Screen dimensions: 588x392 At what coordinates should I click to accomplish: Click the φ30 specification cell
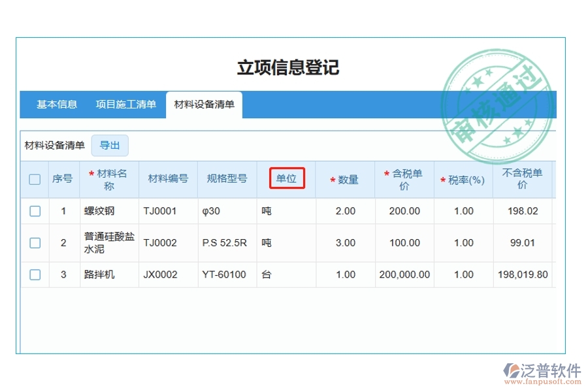[x=212, y=211]
